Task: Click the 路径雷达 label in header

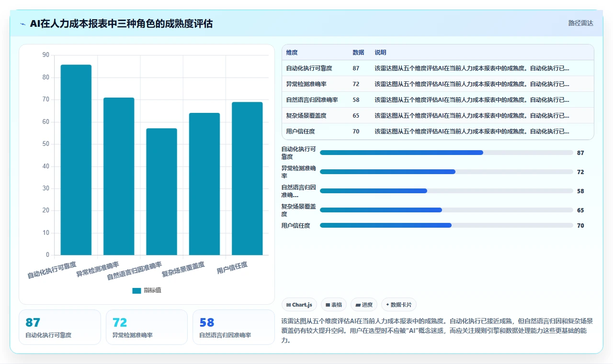Action: 580,23
